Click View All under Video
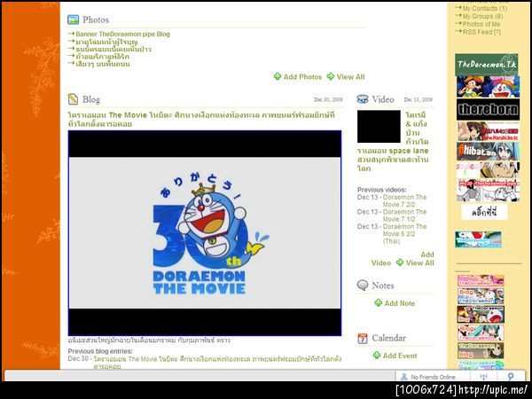Viewport: 532px width, 399px height. [x=420, y=263]
